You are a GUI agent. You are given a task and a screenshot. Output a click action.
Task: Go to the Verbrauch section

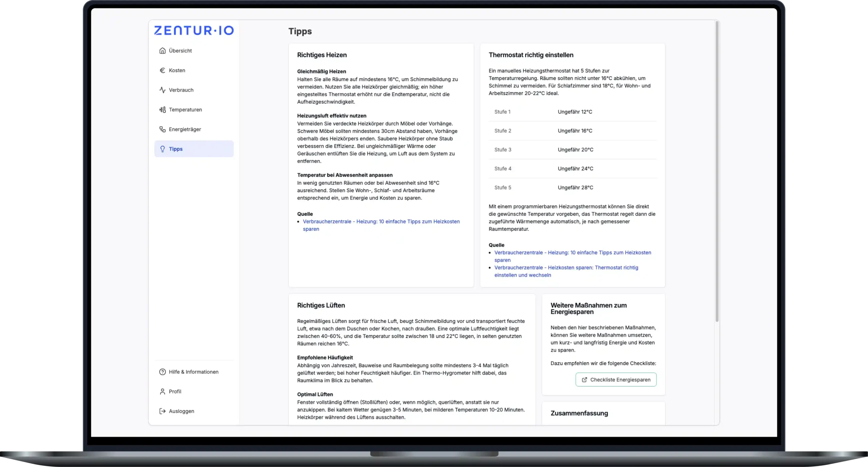point(181,90)
